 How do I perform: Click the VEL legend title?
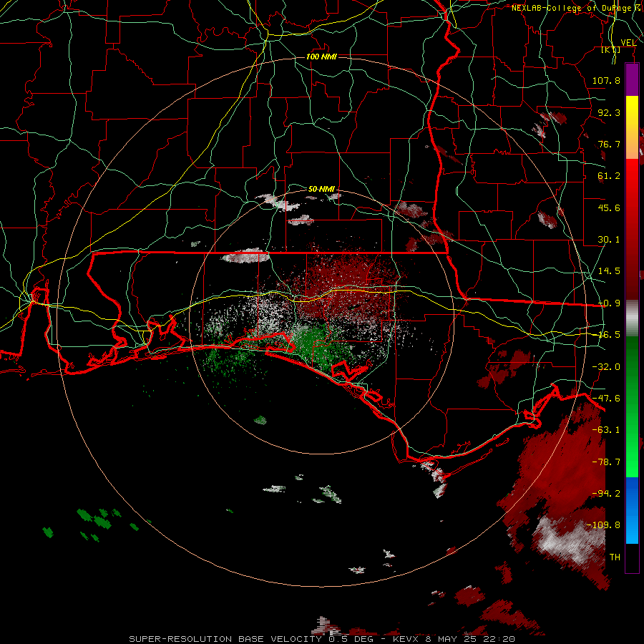pyautogui.click(x=628, y=42)
